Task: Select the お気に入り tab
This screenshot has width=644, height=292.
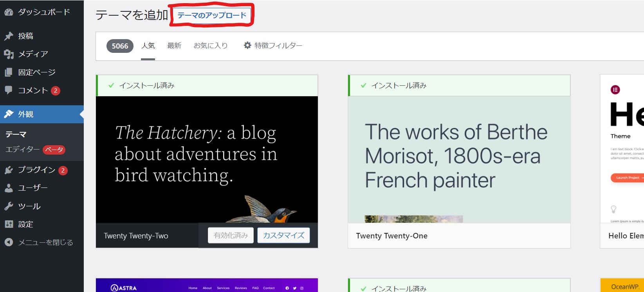Action: click(x=211, y=46)
